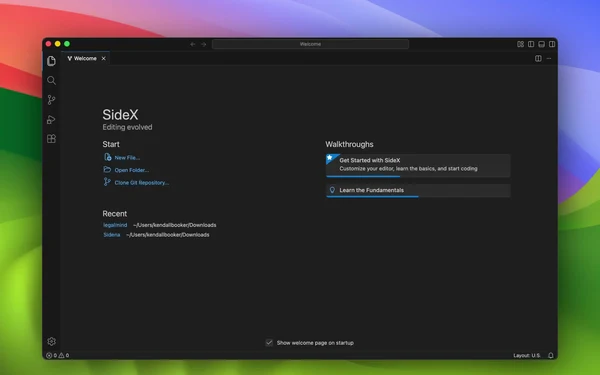Click the legalmind Downloads path text

(174, 225)
